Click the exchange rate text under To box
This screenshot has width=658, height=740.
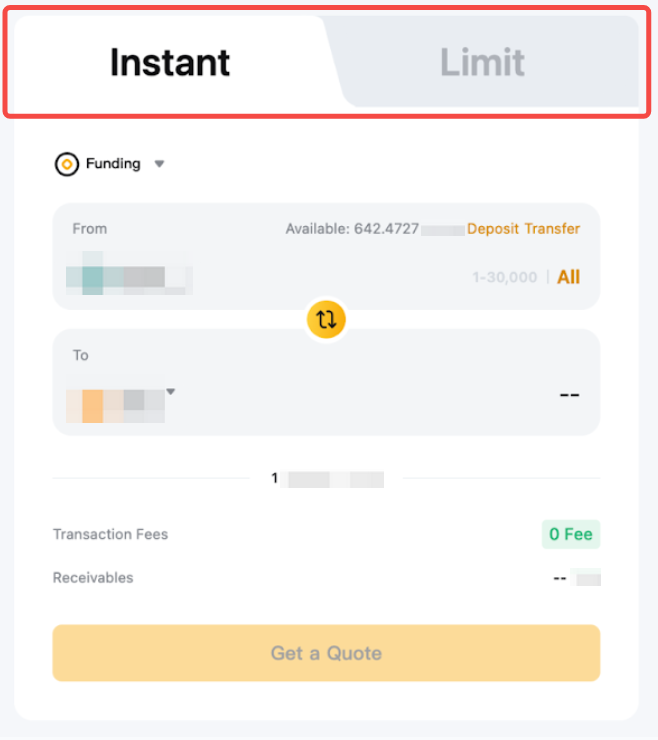pos(326,479)
